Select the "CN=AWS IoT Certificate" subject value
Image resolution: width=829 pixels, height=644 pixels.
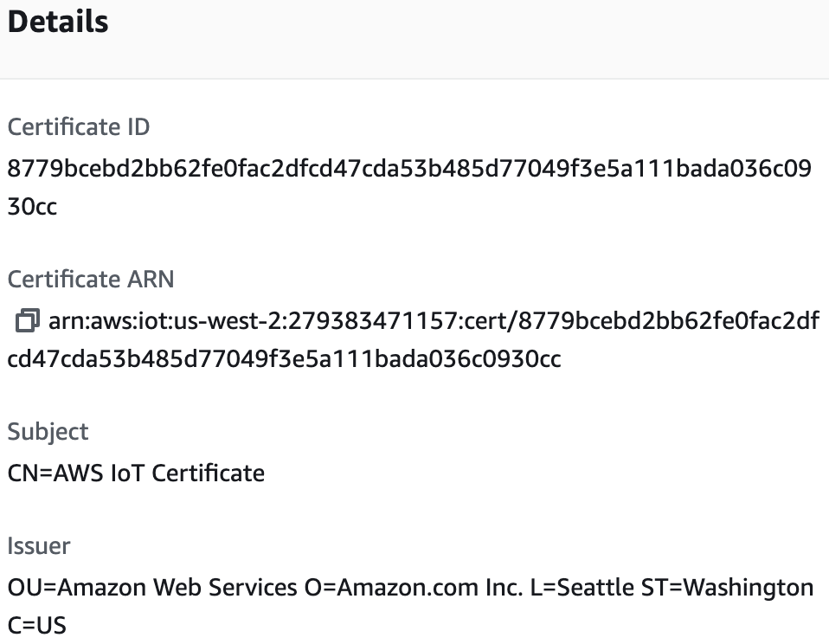pos(136,473)
